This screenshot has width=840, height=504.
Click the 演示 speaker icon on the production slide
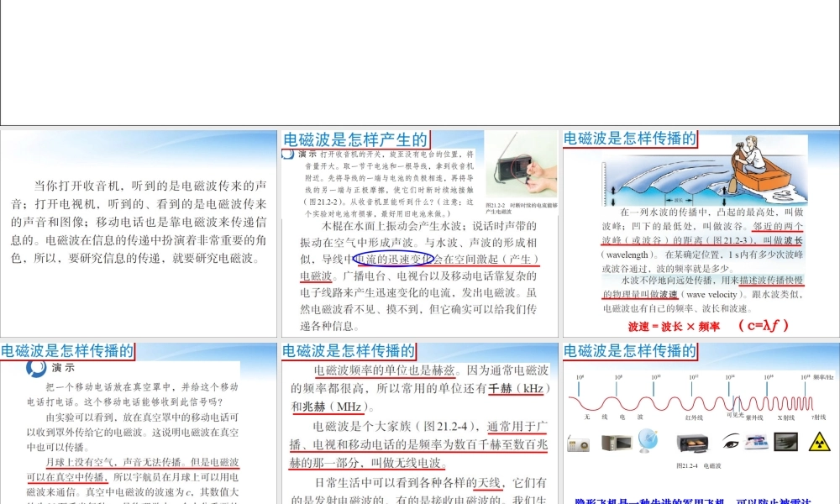click(288, 153)
